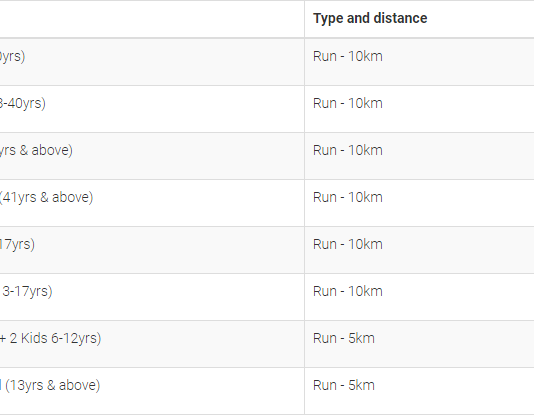Select 'Run - 10km' in the '3-17yrs)' row
The image size is (534, 420).
tap(348, 291)
